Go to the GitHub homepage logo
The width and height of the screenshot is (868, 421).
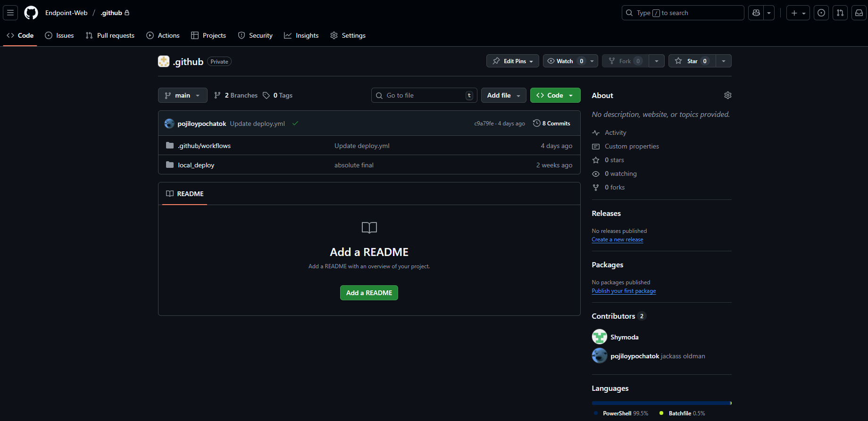point(31,13)
